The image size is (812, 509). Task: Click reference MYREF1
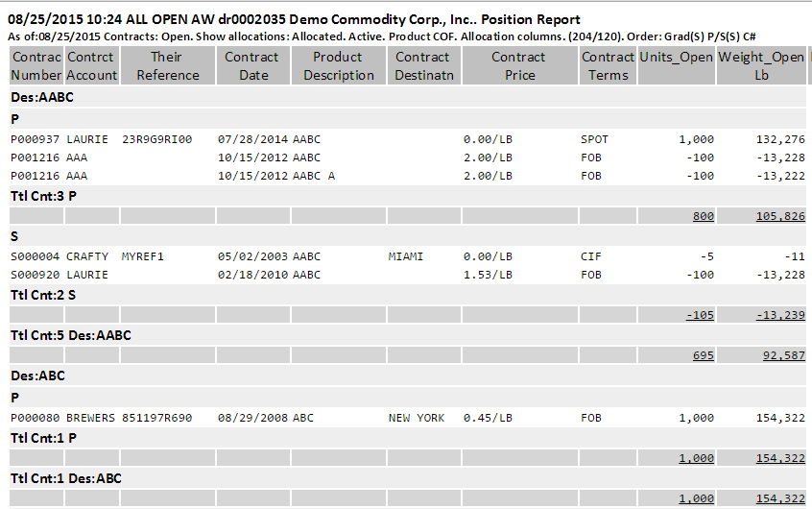point(143,256)
